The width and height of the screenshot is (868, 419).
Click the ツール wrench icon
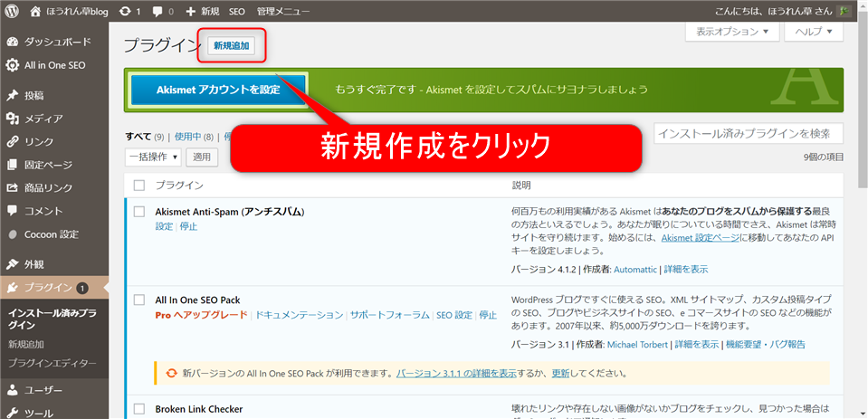[12, 413]
